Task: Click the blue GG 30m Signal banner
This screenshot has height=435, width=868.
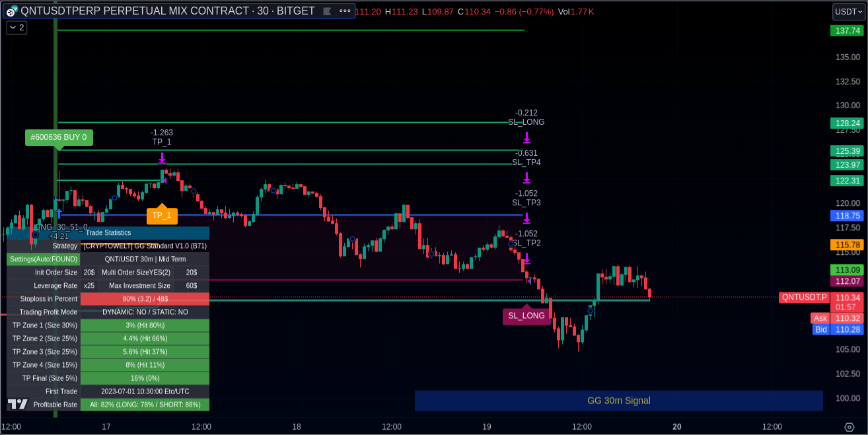Action: tap(618, 401)
